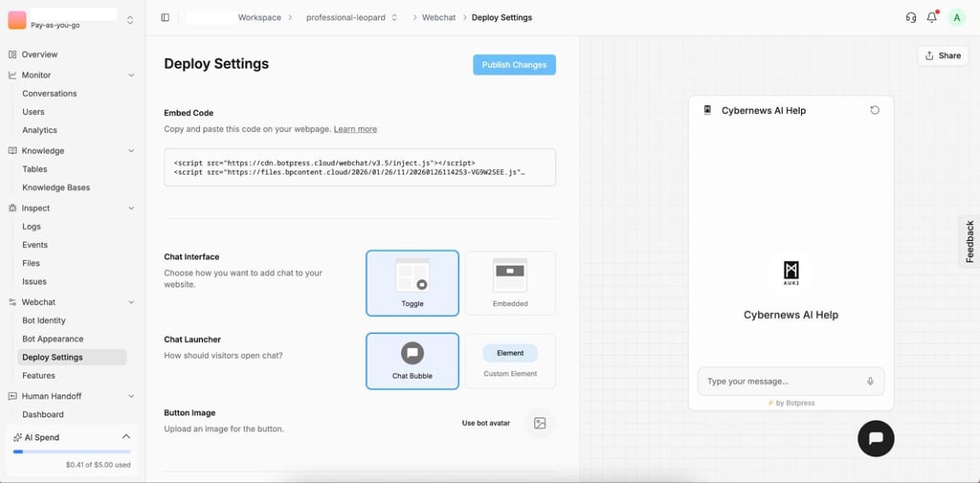Open Dashboard under Human Handoff
The image size is (980, 483).
(x=42, y=414)
